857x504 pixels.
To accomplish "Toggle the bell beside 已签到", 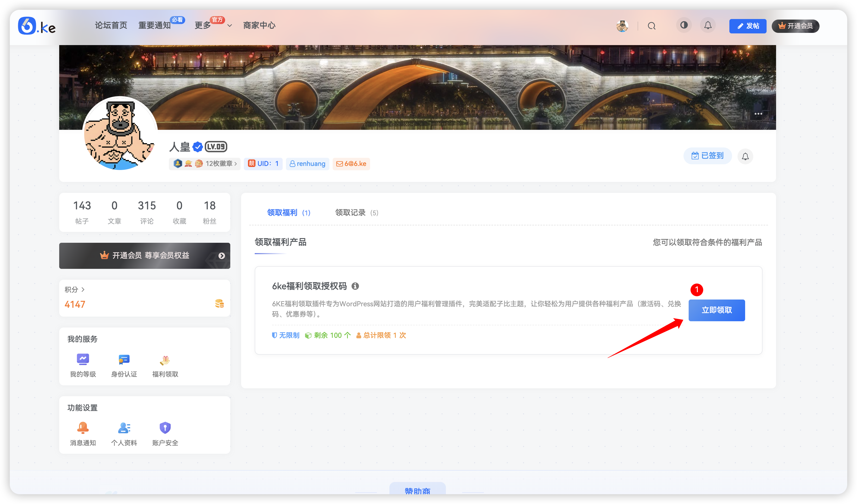I will (x=745, y=156).
